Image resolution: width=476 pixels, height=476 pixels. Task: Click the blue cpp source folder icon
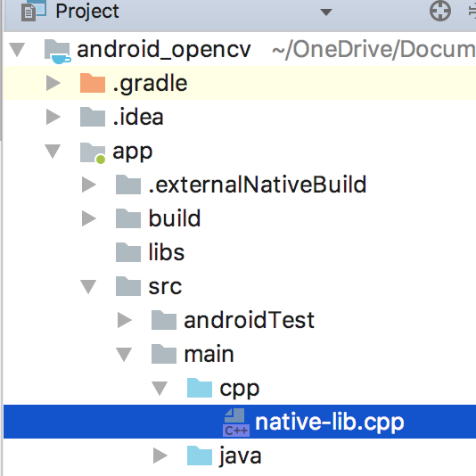point(200,388)
